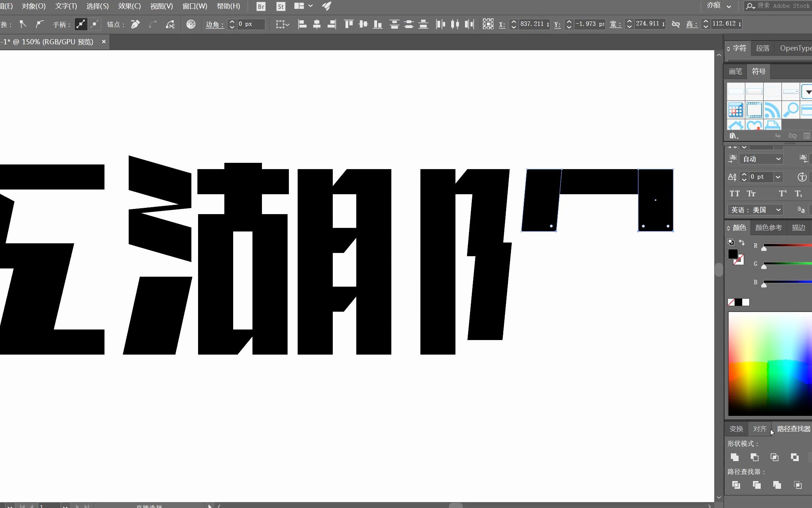Image resolution: width=812 pixels, height=508 pixels.
Task: Click the 边角 corner options link
Action: pyautogui.click(x=215, y=24)
